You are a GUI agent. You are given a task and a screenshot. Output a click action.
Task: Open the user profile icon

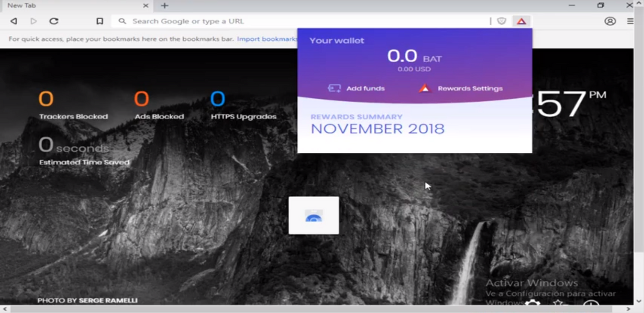[x=610, y=21]
